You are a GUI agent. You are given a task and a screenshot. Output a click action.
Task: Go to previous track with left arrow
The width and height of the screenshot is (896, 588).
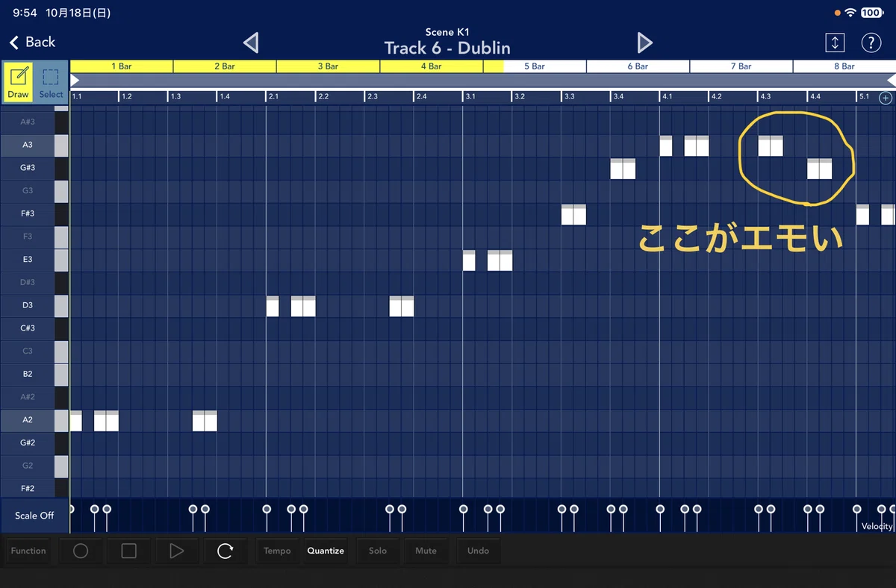[x=251, y=43]
